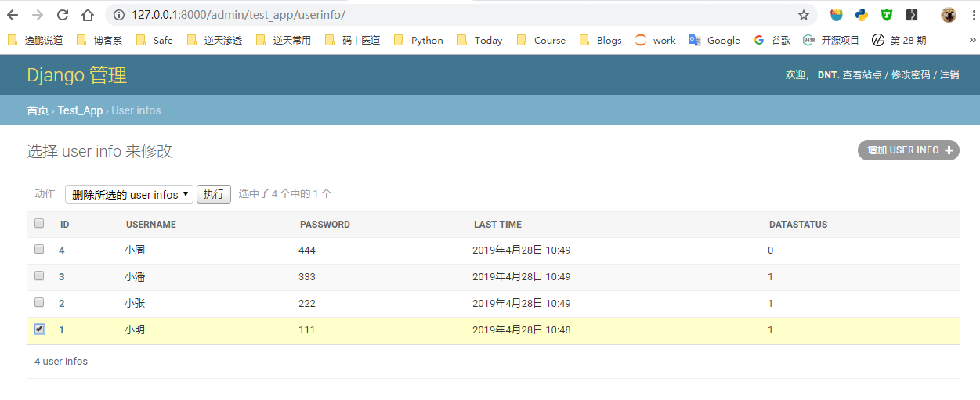Image resolution: width=980 pixels, height=400 pixels.
Task: Sort by the USERNAME column header
Action: point(151,225)
